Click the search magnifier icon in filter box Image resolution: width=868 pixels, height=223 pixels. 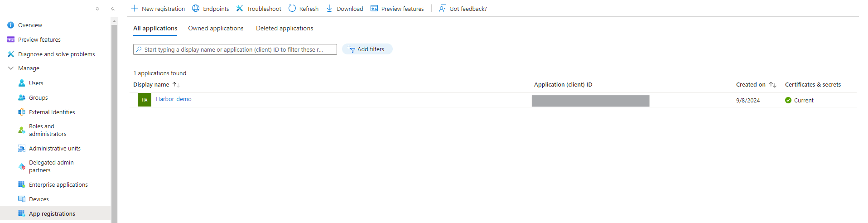coord(139,49)
